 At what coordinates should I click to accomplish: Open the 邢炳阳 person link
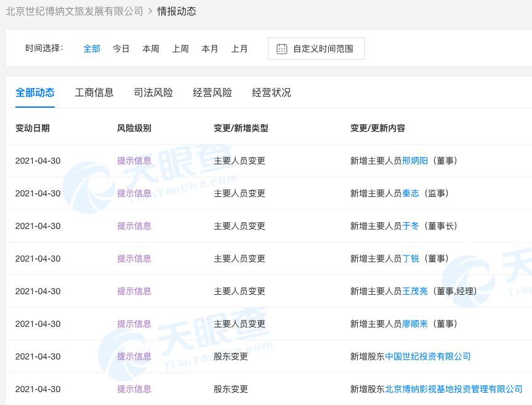point(414,161)
